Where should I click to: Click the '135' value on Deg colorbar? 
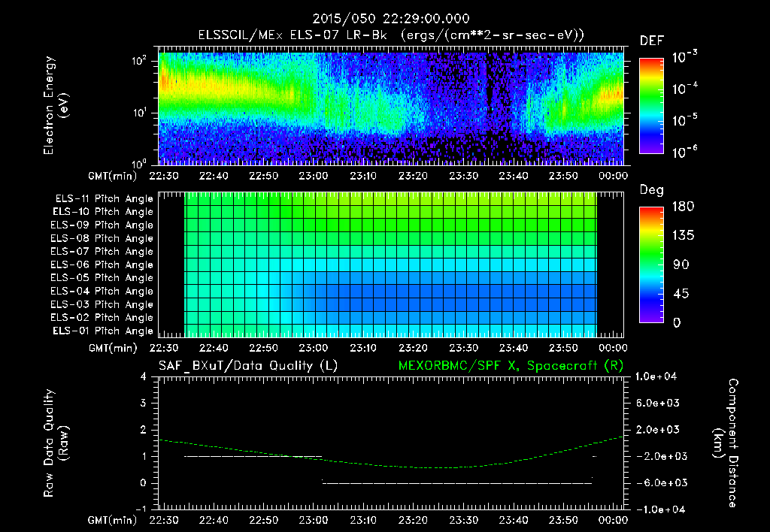tap(683, 236)
